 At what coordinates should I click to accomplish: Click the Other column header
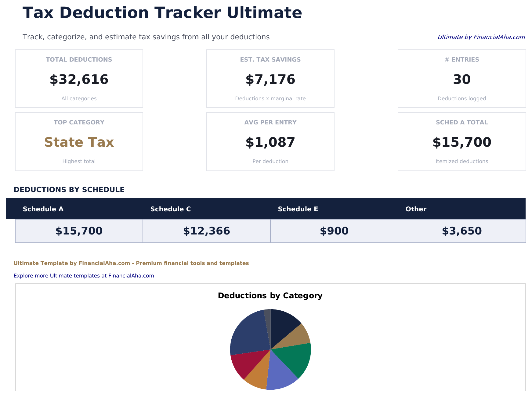point(416,209)
